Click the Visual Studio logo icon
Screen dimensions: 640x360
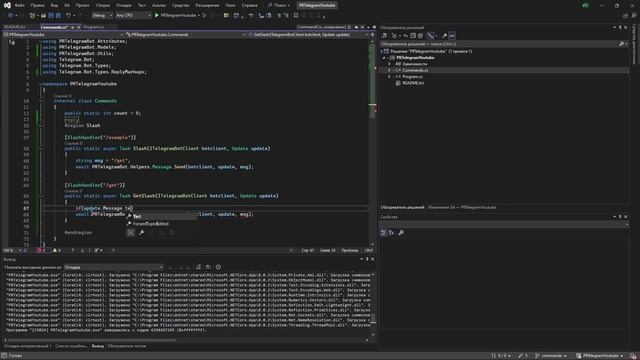tap(7, 5)
